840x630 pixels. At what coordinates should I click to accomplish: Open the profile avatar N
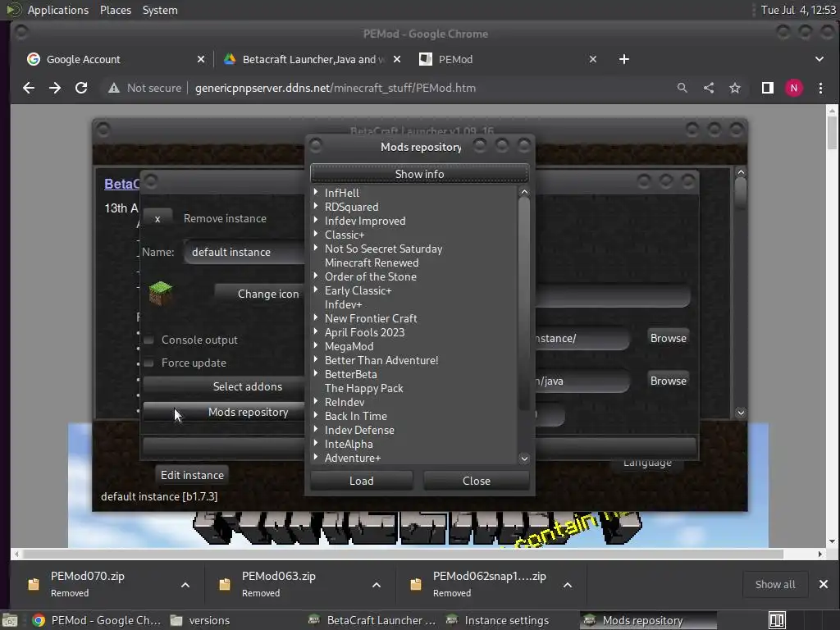793,88
